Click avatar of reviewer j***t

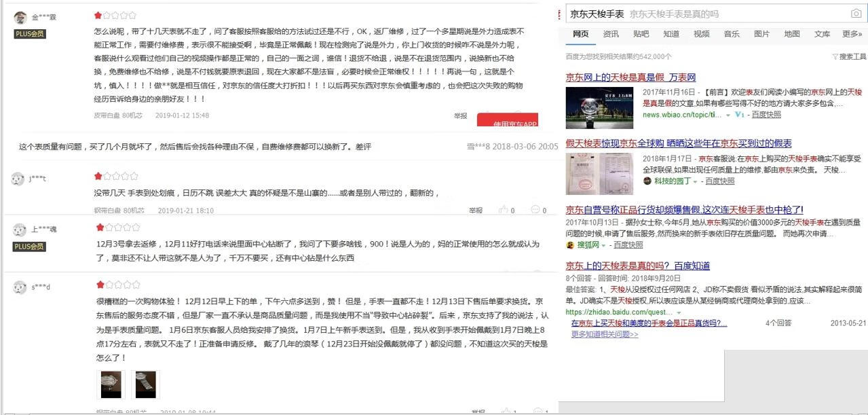18,179
